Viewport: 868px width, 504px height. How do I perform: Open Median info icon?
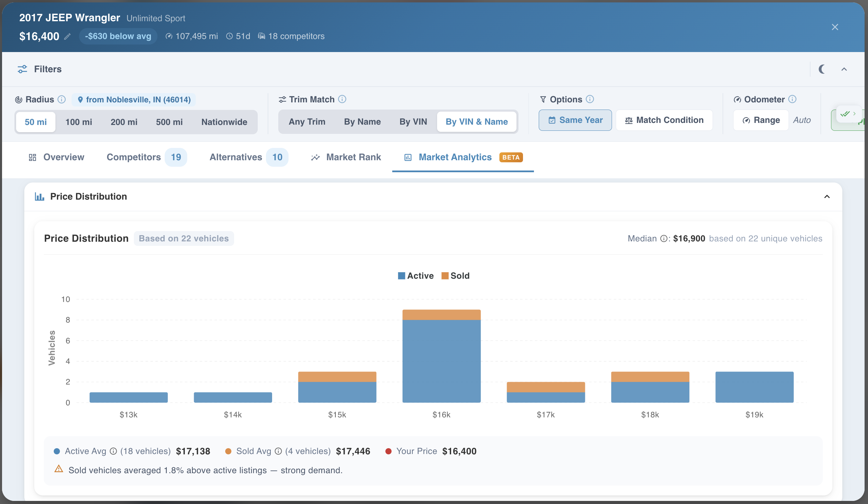(x=663, y=239)
